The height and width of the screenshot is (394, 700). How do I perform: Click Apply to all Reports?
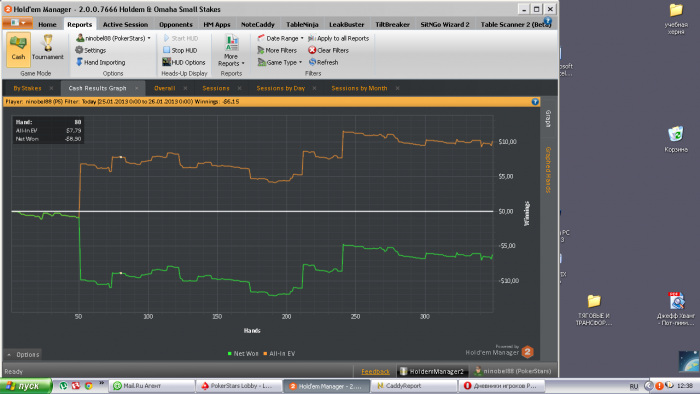coord(339,38)
